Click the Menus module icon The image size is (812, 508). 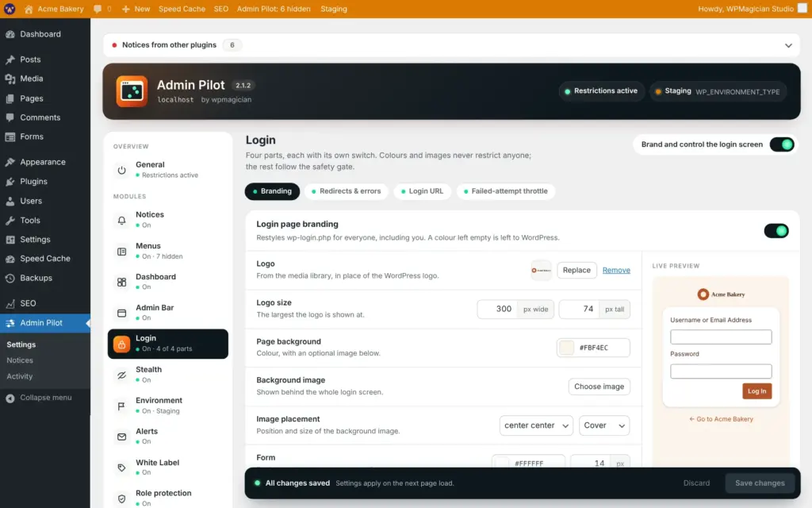(121, 252)
